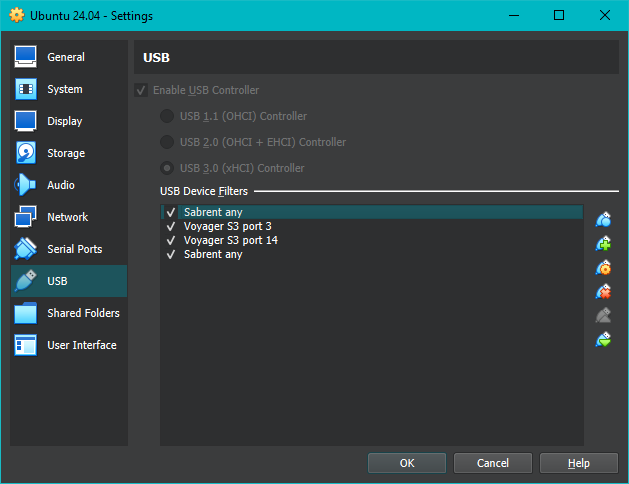Click the move filter down icon
This screenshot has width=629, height=484.
603,340
